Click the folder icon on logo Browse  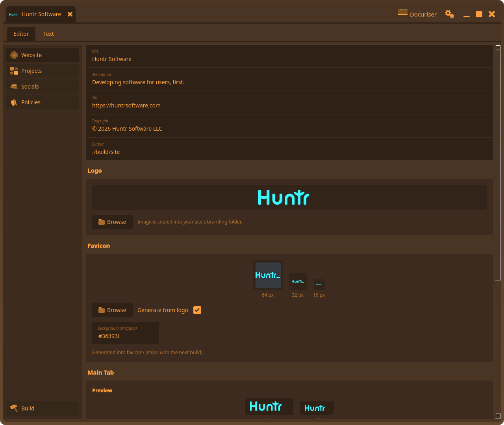click(102, 222)
